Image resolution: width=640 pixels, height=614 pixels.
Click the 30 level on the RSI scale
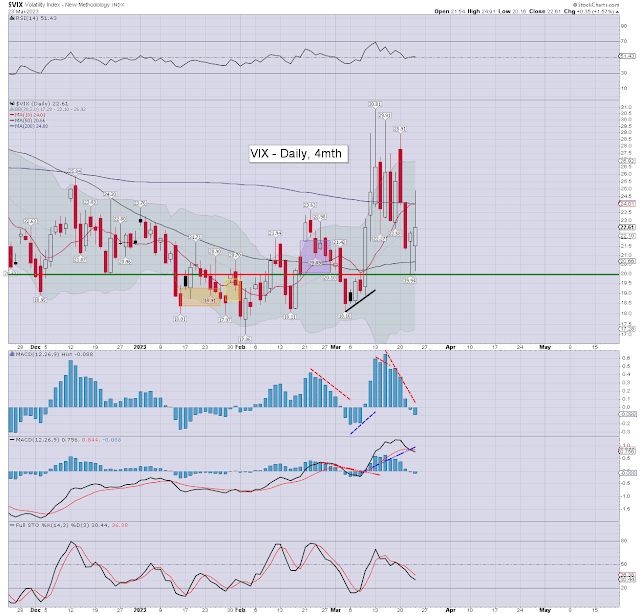624,73
